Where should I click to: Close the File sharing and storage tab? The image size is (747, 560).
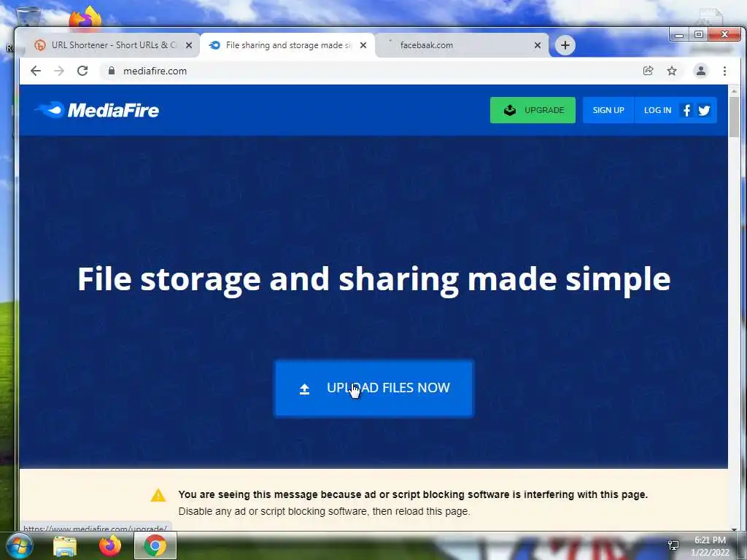point(363,45)
